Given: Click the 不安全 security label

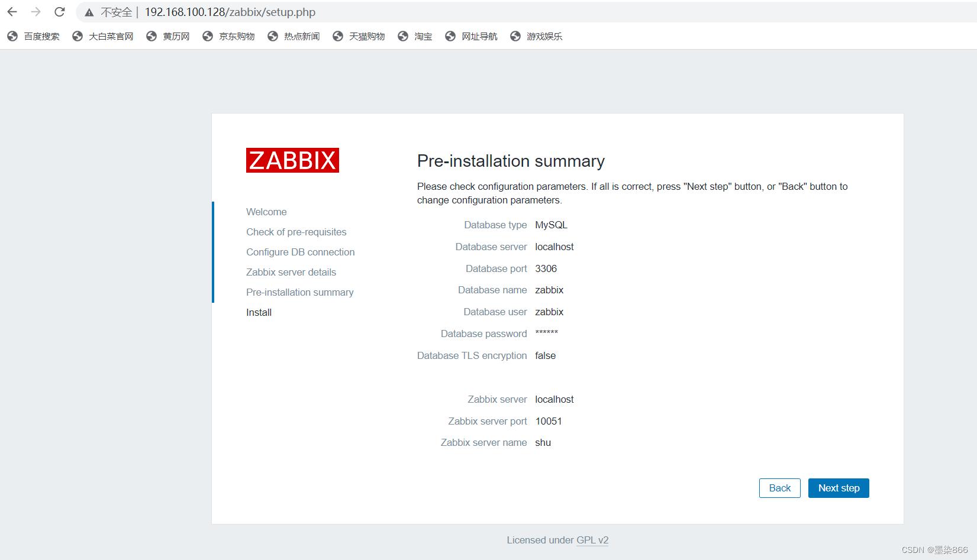Looking at the screenshot, I should tap(117, 12).
